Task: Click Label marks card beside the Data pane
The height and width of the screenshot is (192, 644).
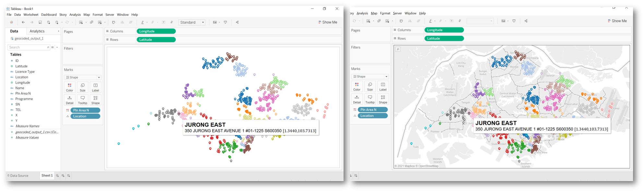Action: [95, 87]
